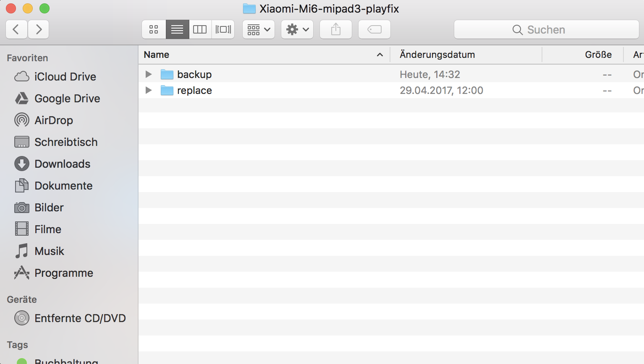Go back with the left arrow button
The height and width of the screenshot is (364, 644).
click(16, 29)
